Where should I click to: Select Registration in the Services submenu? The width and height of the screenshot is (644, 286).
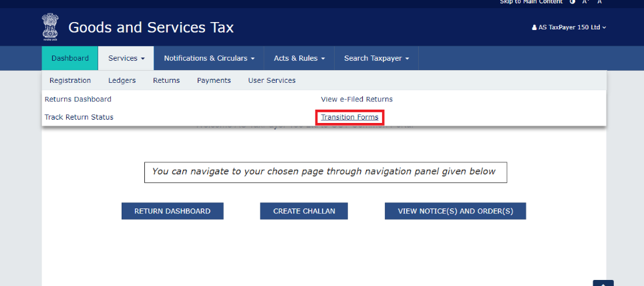point(70,81)
